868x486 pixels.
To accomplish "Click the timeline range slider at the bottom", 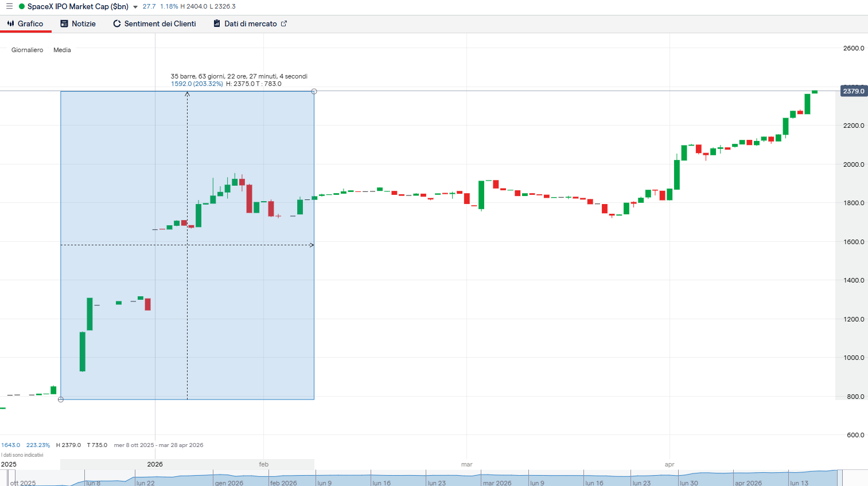I will coord(434,479).
